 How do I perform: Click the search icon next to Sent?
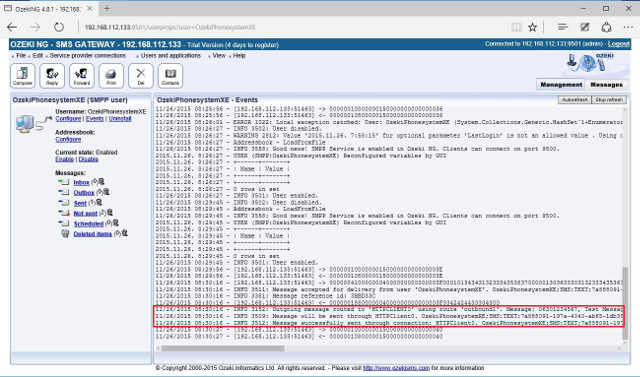(99, 202)
